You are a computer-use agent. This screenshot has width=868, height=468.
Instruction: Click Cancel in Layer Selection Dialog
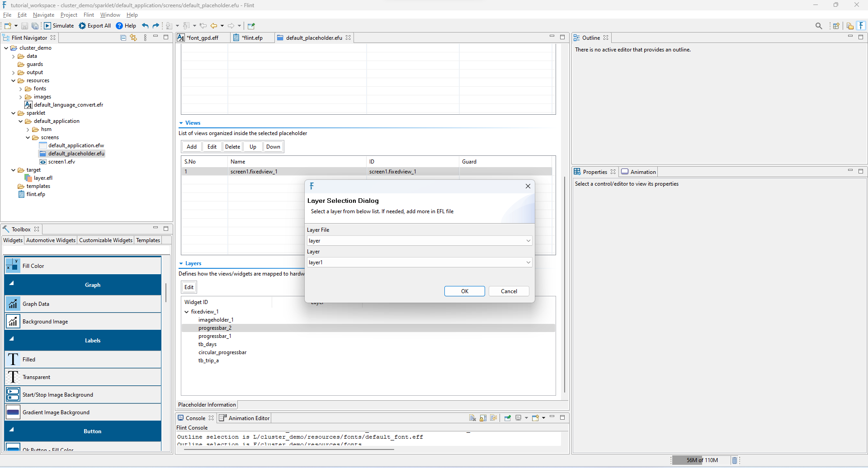[509, 291]
